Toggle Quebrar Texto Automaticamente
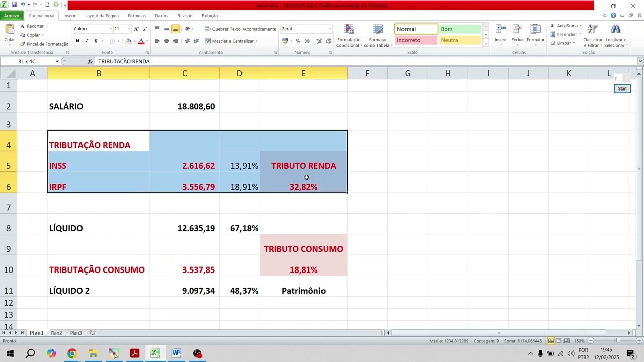 [x=240, y=29]
